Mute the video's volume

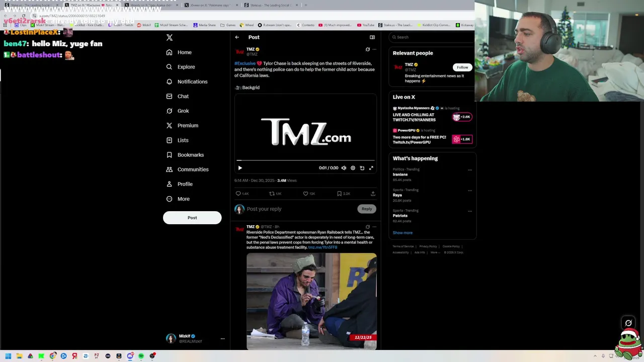click(x=344, y=168)
